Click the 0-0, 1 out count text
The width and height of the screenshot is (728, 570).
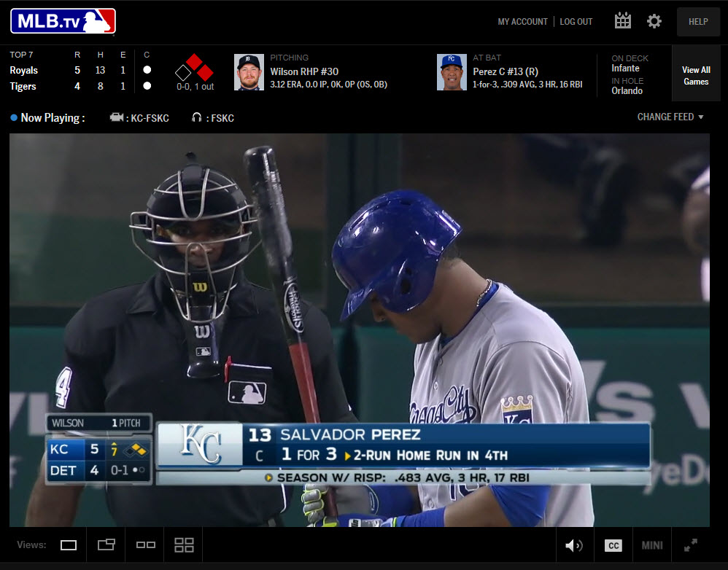click(x=195, y=87)
